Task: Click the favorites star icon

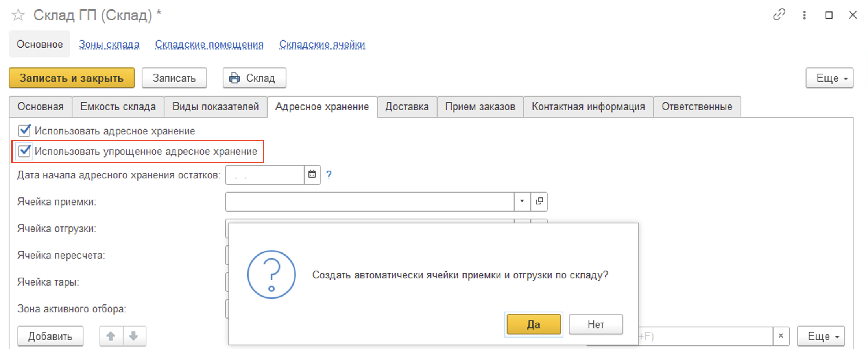Action: pyautogui.click(x=18, y=15)
